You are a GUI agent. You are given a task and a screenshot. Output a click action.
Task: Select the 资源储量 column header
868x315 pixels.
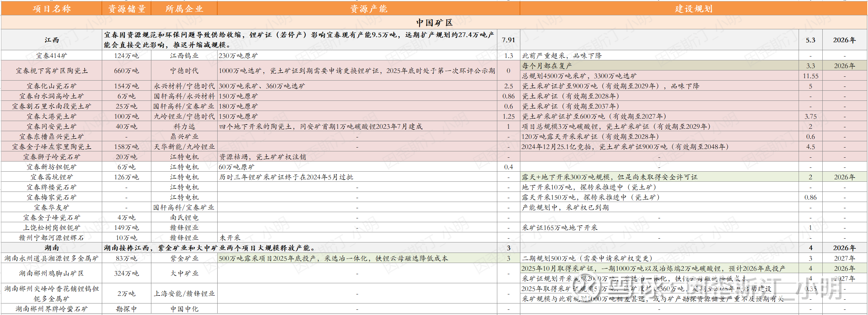(127, 9)
